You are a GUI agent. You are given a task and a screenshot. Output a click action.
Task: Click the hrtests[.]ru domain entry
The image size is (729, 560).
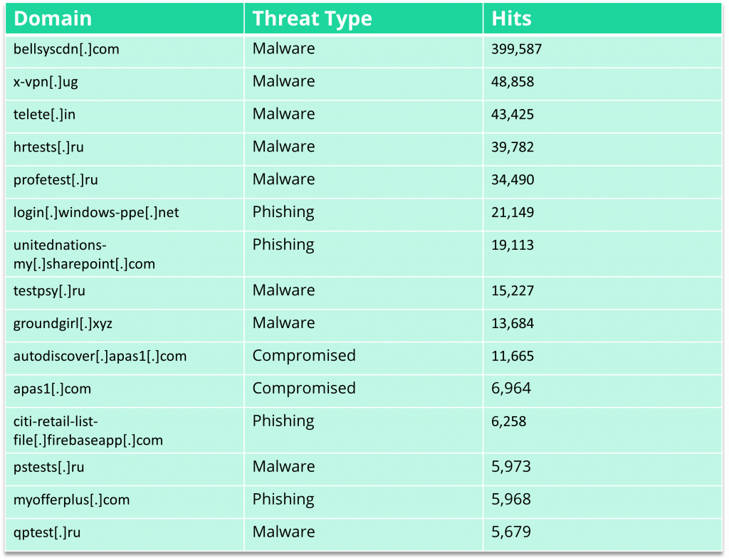click(48, 147)
